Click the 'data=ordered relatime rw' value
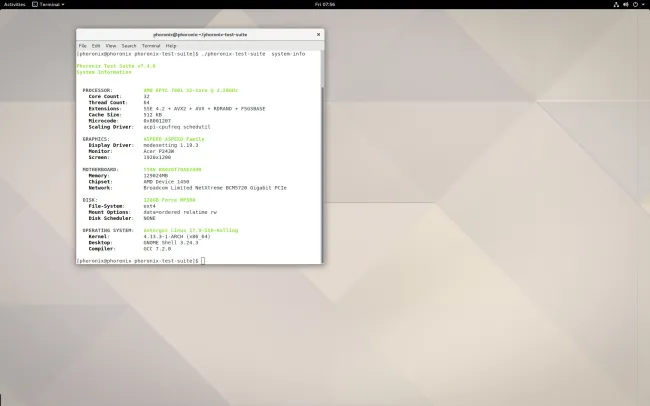Image resolution: width=650 pixels, height=406 pixels. tap(180, 212)
